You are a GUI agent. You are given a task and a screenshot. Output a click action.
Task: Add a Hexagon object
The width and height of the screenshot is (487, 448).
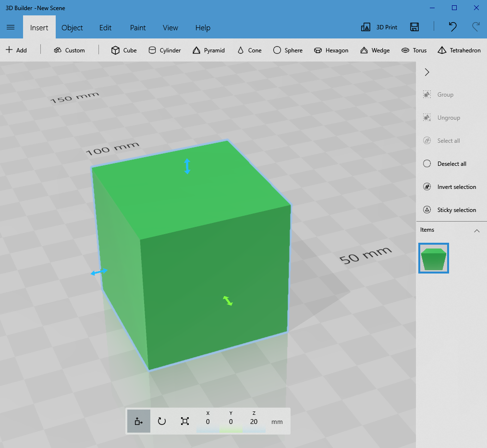click(331, 50)
